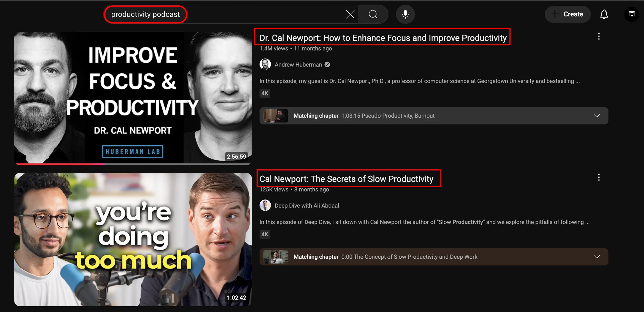Expand chapters for the Slow Productivity video
Viewport: 644px width, 312px height.
[597, 257]
